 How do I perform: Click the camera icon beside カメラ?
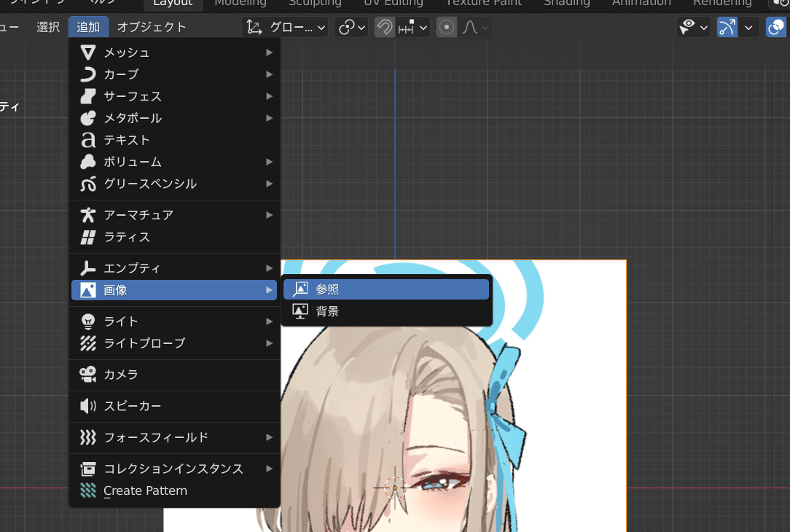point(88,375)
